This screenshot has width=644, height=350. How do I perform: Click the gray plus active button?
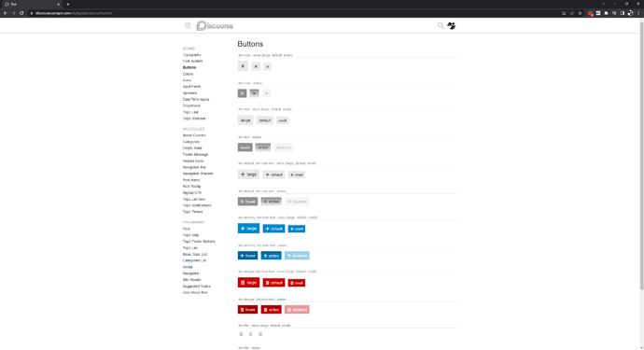[x=271, y=202]
